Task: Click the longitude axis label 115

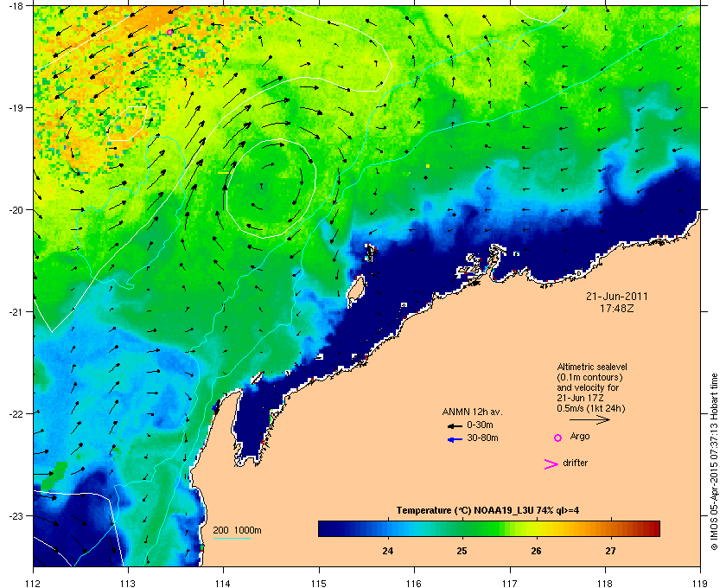Action: point(319,584)
